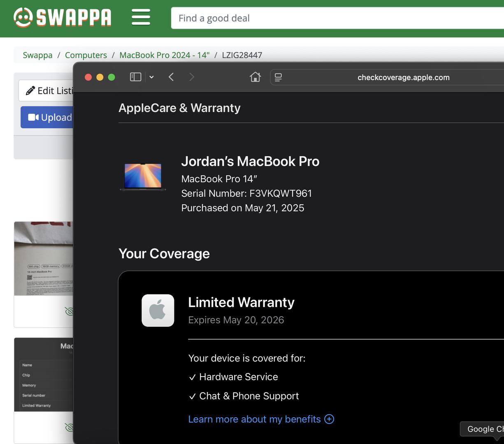This screenshot has width=504, height=444.
Task: Expand Safari sidebar dropdown chevron
Action: (x=151, y=77)
